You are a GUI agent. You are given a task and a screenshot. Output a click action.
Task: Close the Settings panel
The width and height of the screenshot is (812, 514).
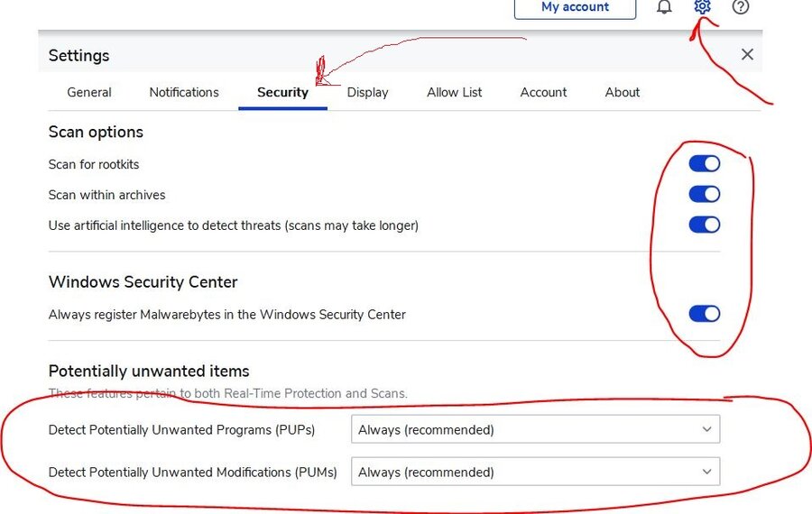coord(747,54)
